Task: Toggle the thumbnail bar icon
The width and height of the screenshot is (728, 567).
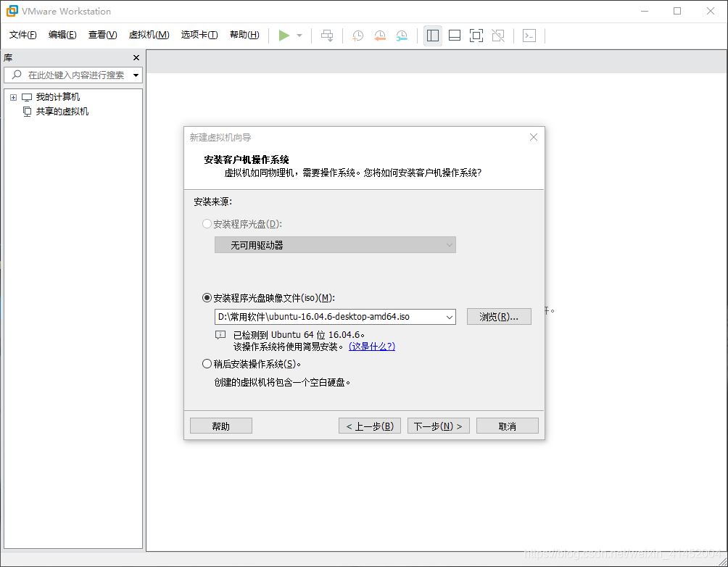Action: (454, 35)
